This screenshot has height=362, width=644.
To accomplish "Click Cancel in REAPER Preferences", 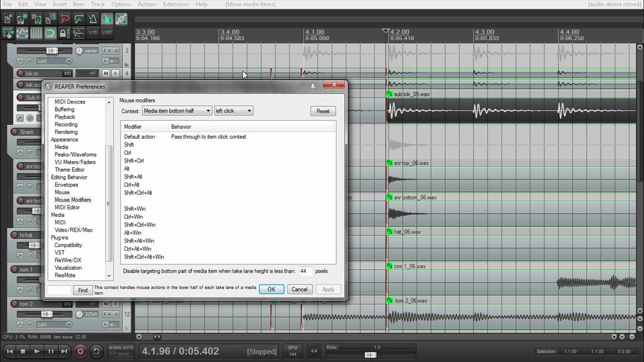I will click(299, 289).
